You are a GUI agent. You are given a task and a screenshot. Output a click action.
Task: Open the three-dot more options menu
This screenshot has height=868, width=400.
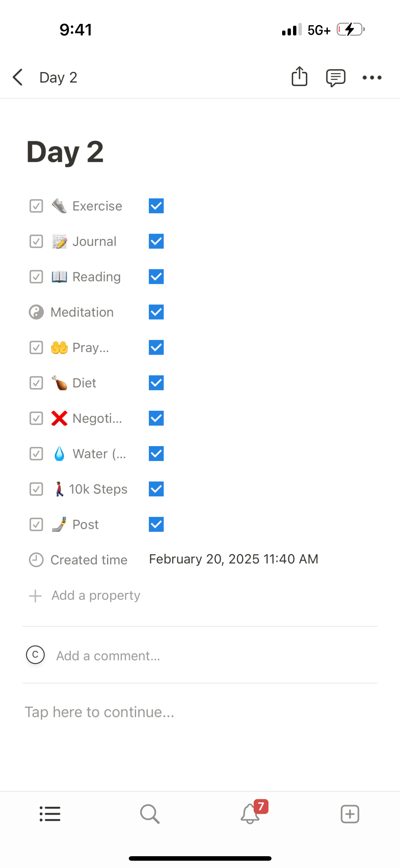tap(372, 77)
